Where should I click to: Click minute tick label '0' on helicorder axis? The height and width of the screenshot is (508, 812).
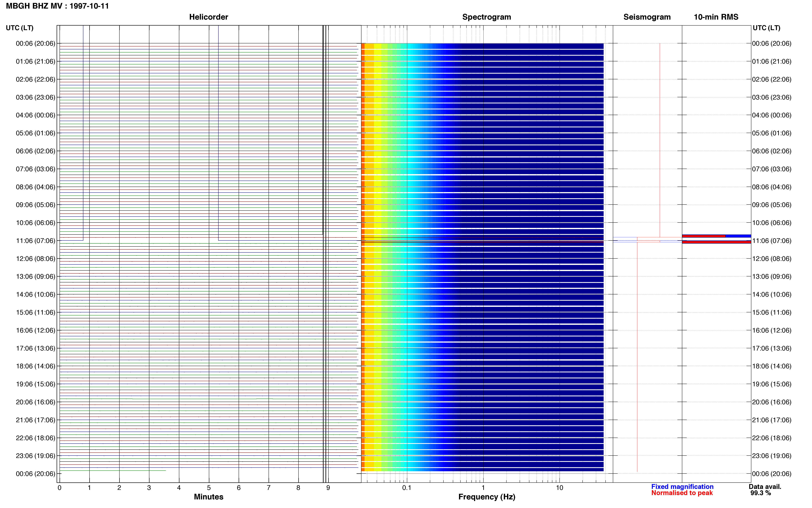pyautogui.click(x=59, y=488)
